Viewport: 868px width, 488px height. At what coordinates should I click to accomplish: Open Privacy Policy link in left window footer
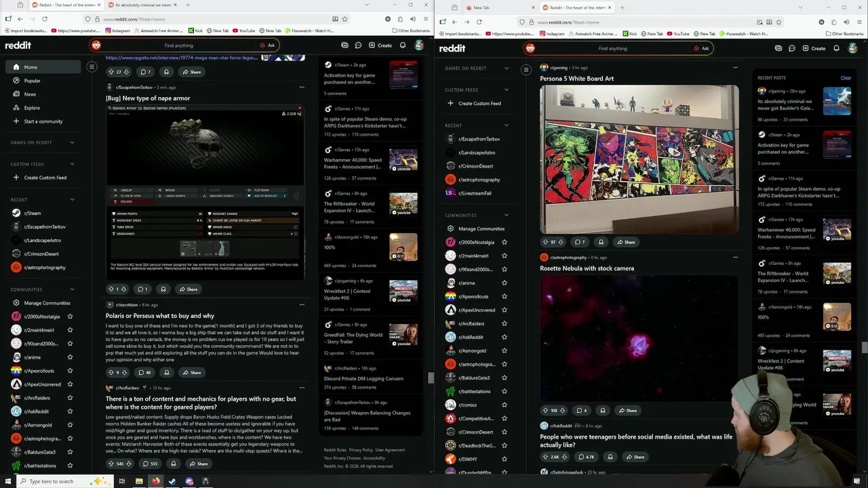tap(361, 450)
